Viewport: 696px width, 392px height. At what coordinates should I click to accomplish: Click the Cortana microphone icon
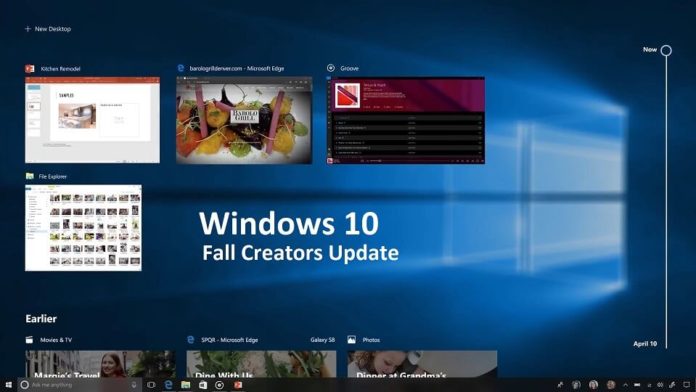(134, 385)
